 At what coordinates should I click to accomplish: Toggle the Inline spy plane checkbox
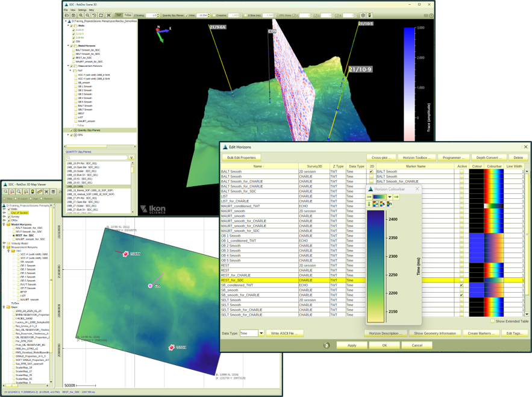tap(187, 15)
